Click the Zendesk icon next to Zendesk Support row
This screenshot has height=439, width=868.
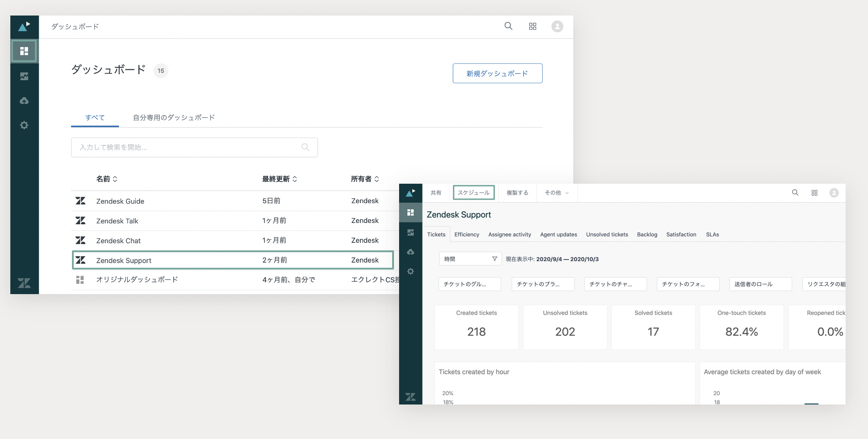[x=81, y=260]
